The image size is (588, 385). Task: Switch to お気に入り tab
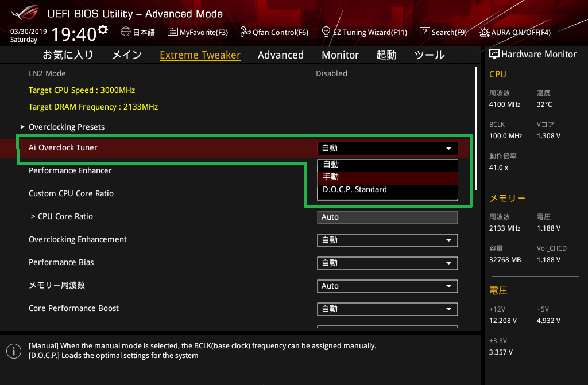[68, 55]
